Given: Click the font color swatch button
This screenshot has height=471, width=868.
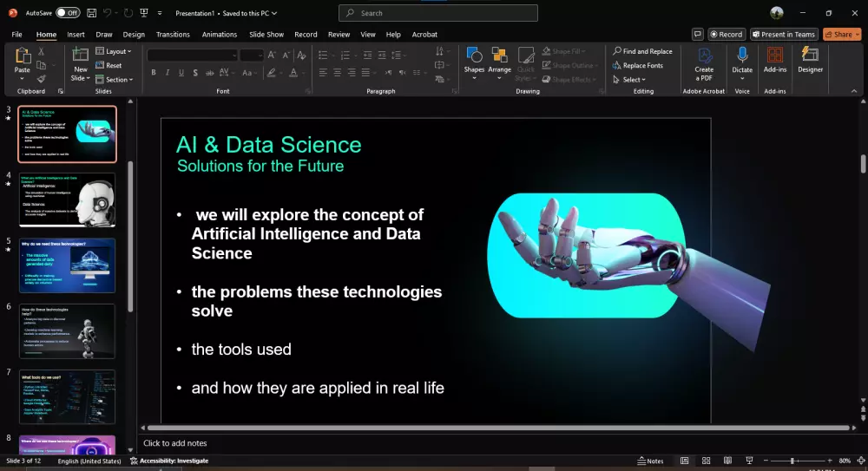Looking at the screenshot, I should tap(293, 73).
